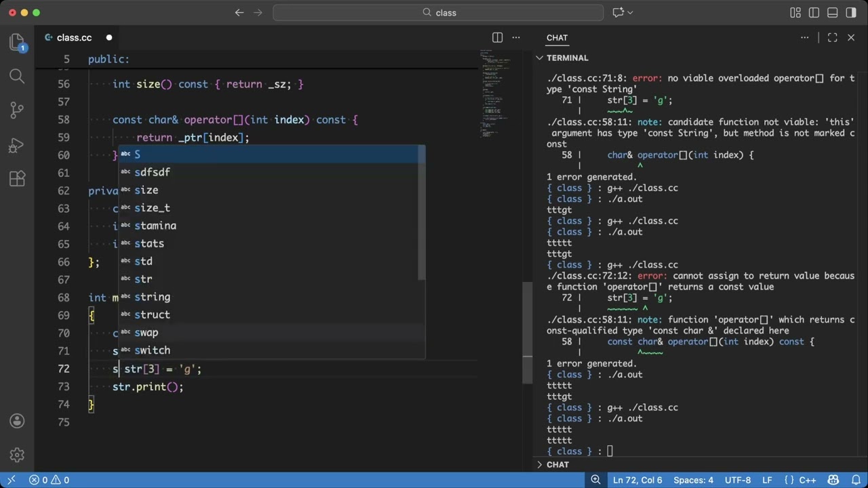This screenshot has width=868, height=488.
Task: Choose the 'swap' autocomplete suggestion
Action: pos(272,332)
